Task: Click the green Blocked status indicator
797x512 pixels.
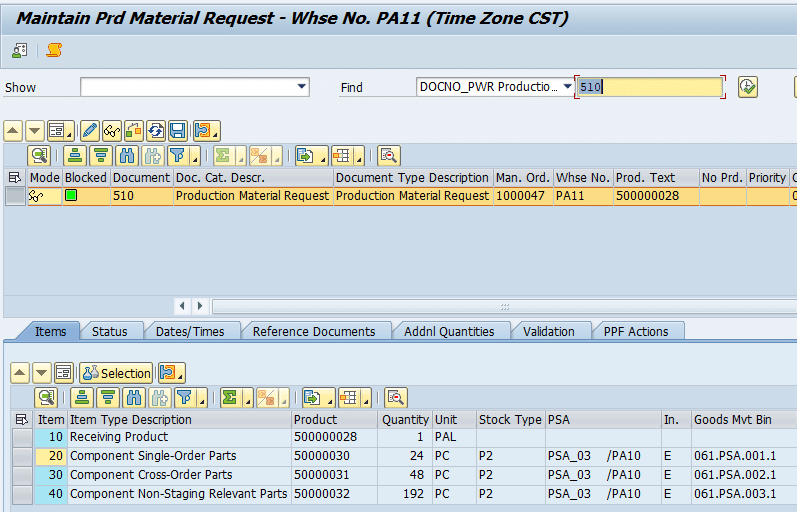Action: [x=71, y=196]
